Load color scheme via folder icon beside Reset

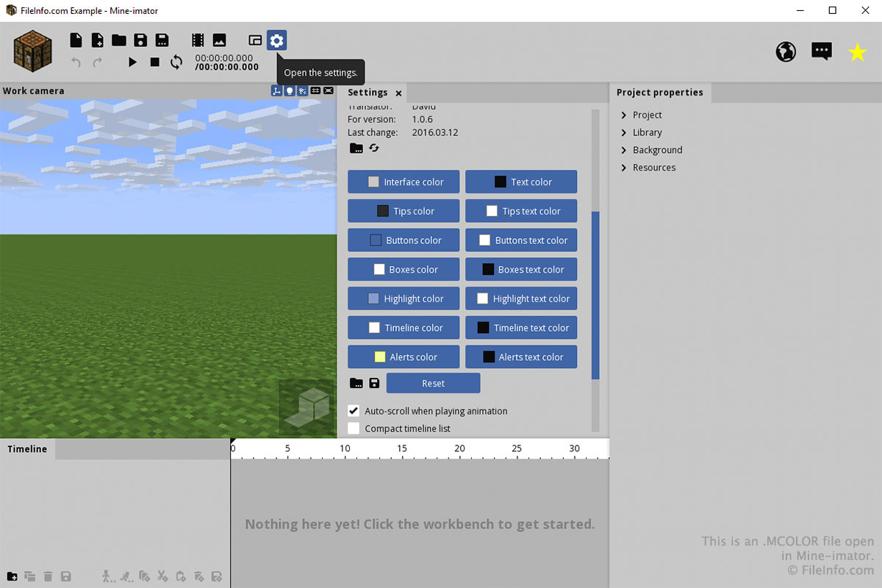tap(356, 383)
